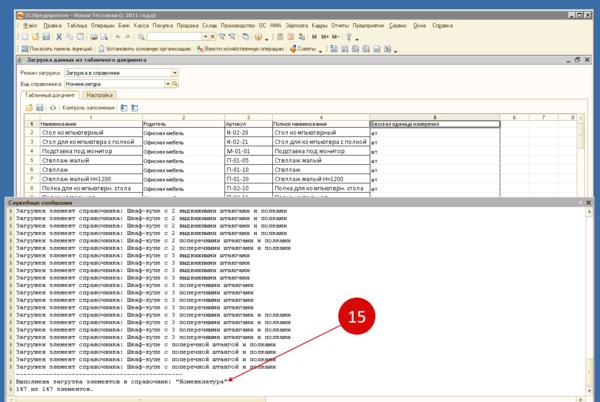Image resolution: width=600 pixels, height=402 pixels.
Task: Open the Calendar icon in toolbar
Action: pyautogui.click(x=291, y=37)
